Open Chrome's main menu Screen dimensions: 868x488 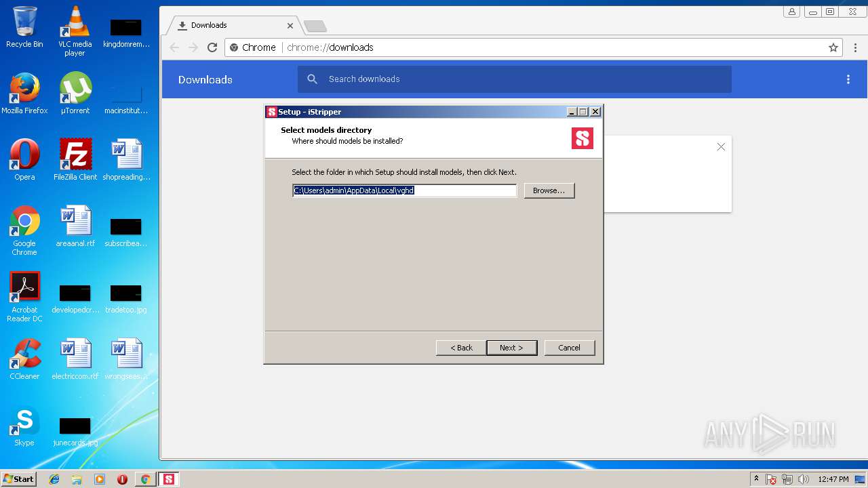[855, 47]
